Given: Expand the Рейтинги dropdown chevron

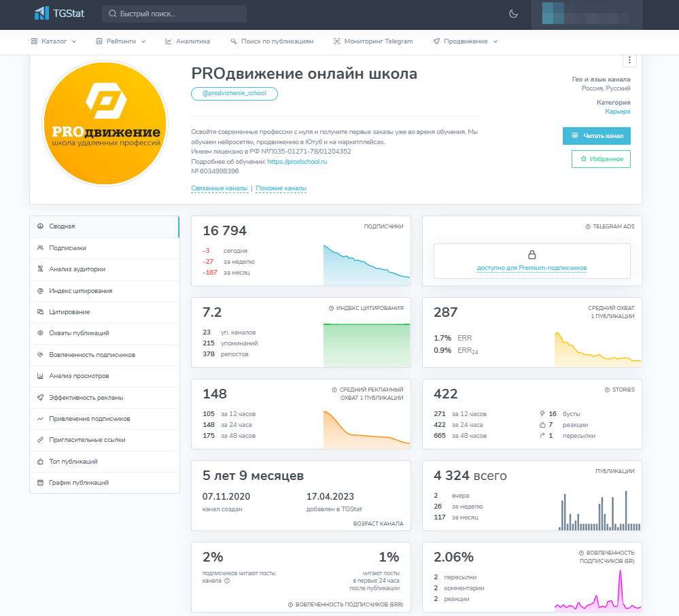Looking at the screenshot, I should (x=143, y=41).
